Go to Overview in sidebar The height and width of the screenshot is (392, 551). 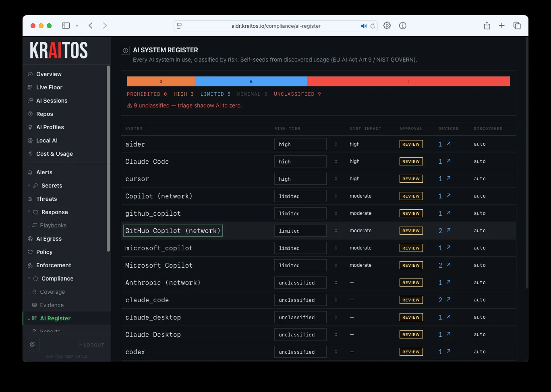pyautogui.click(x=49, y=74)
